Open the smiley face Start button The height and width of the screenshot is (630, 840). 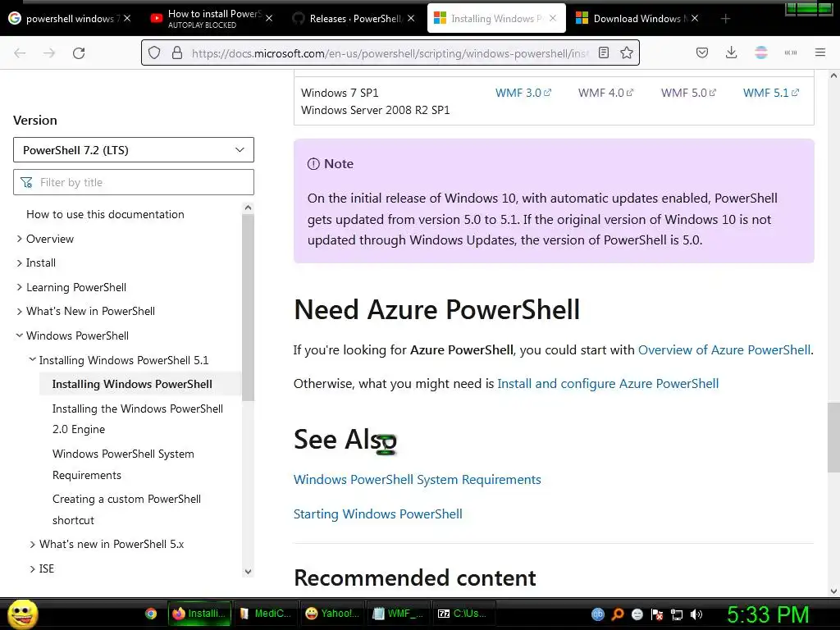pyautogui.click(x=22, y=614)
